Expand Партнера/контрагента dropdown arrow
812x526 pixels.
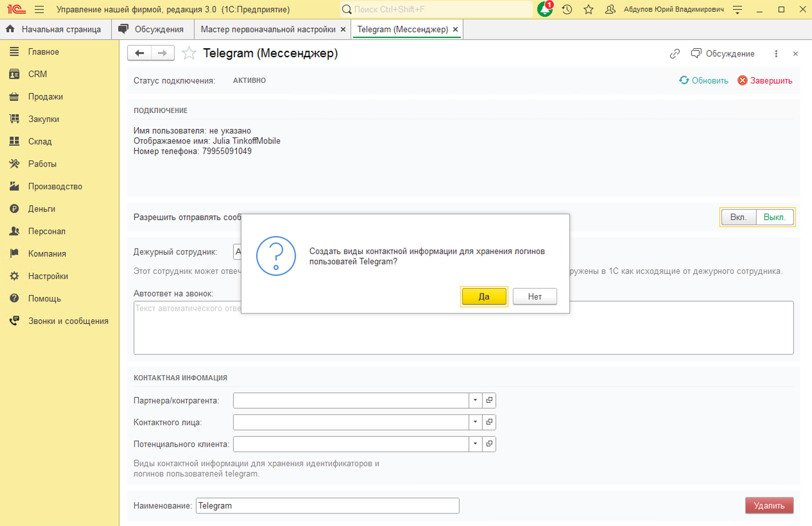pos(475,400)
